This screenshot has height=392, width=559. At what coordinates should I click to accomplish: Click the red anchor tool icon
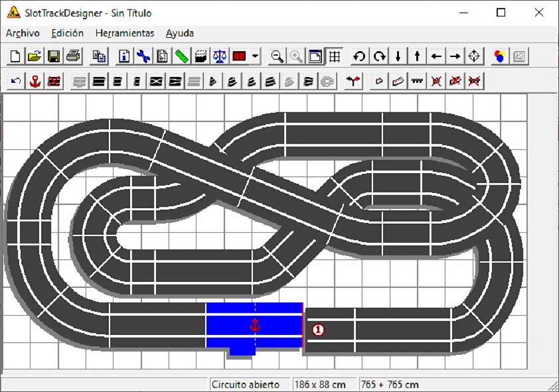[35, 82]
